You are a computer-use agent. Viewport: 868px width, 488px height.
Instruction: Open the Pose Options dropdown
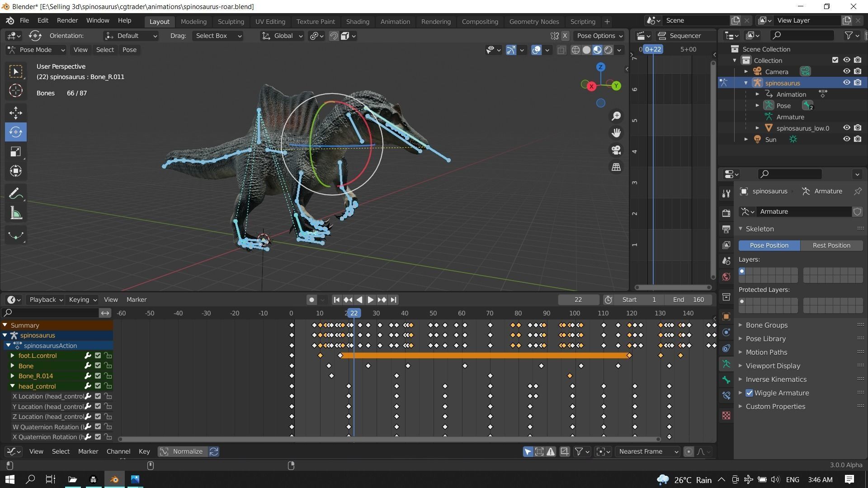pyautogui.click(x=599, y=36)
